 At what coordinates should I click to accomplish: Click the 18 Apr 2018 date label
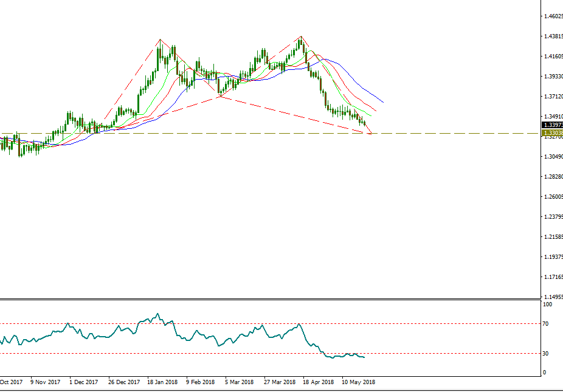point(319,382)
